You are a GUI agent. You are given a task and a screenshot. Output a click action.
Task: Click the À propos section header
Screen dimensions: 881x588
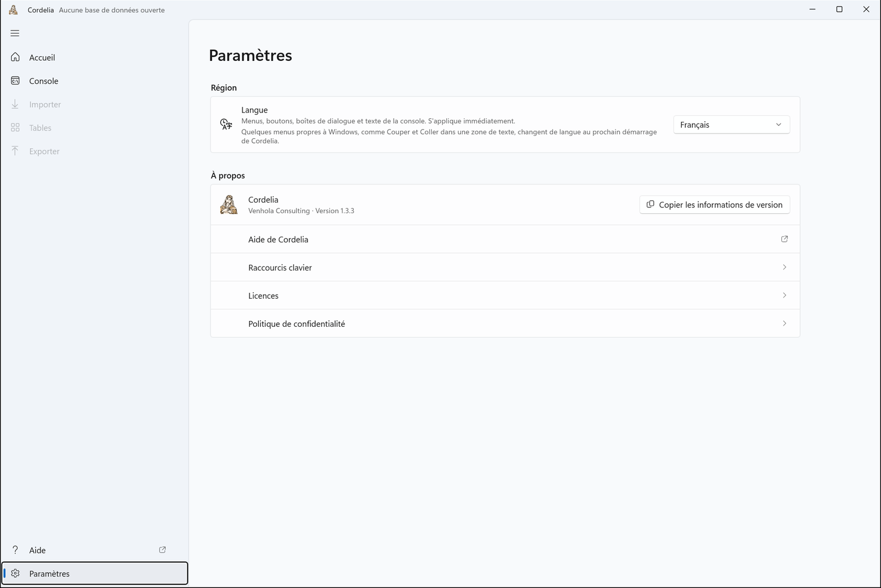click(228, 176)
